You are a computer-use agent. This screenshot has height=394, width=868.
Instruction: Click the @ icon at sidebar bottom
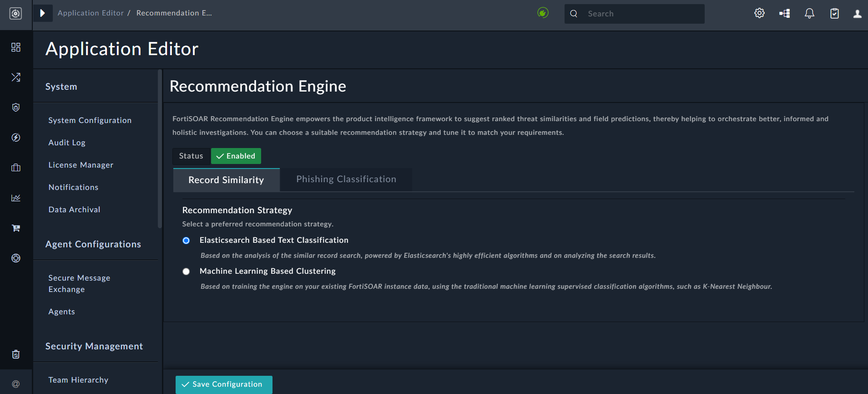16,384
